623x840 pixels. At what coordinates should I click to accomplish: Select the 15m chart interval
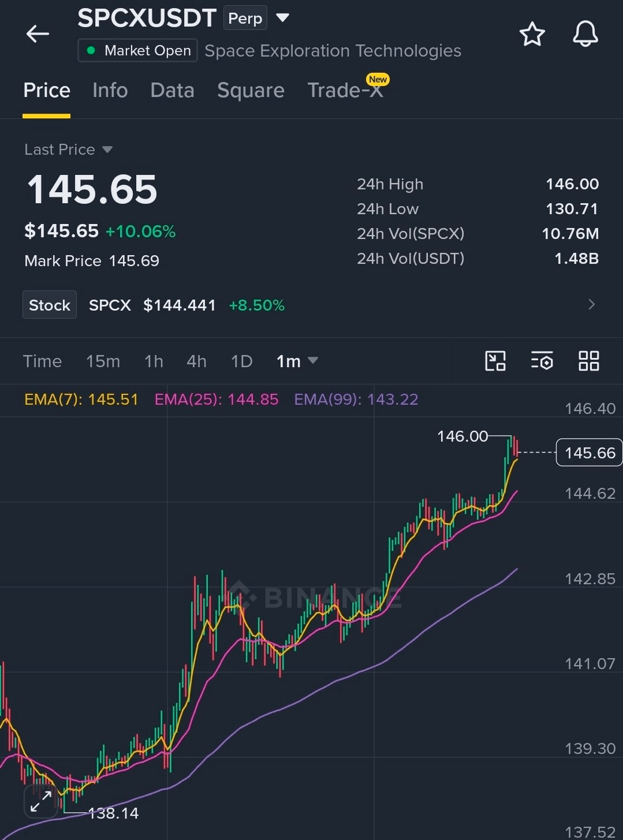click(x=103, y=361)
